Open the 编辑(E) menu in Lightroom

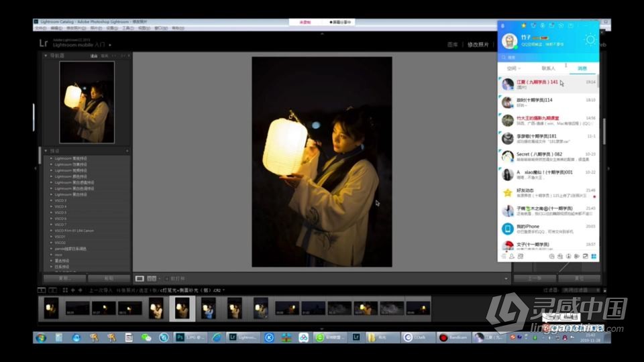(56, 28)
